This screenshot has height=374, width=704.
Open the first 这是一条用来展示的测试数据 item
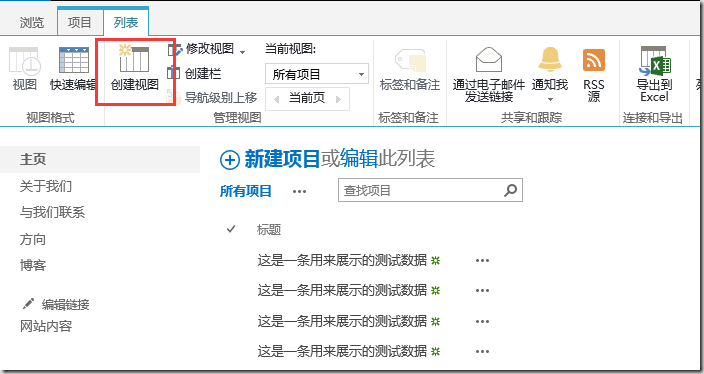point(342,260)
